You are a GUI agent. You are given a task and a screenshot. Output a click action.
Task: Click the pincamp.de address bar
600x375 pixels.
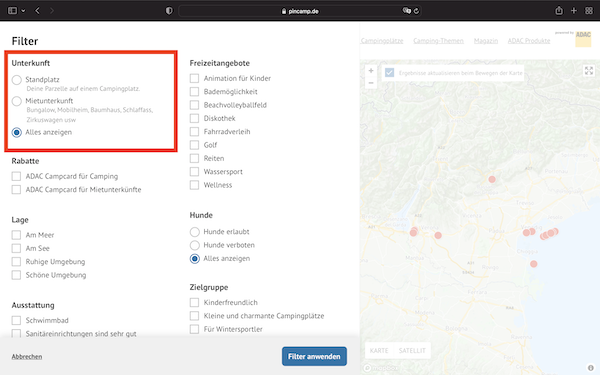(300, 11)
